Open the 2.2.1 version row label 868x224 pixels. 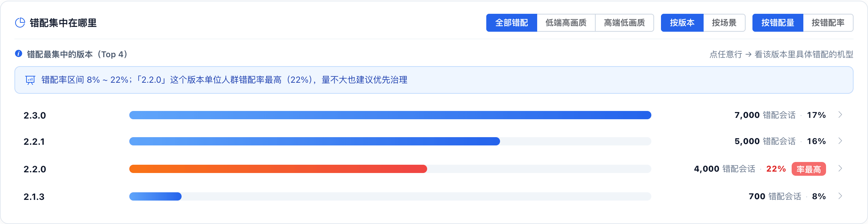pyautogui.click(x=34, y=142)
